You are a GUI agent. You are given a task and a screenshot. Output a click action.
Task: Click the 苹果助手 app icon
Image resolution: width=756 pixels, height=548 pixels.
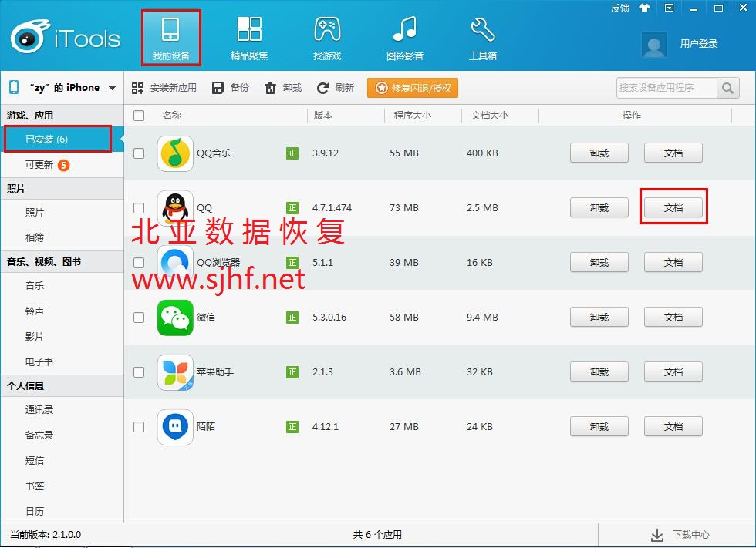[x=176, y=372]
